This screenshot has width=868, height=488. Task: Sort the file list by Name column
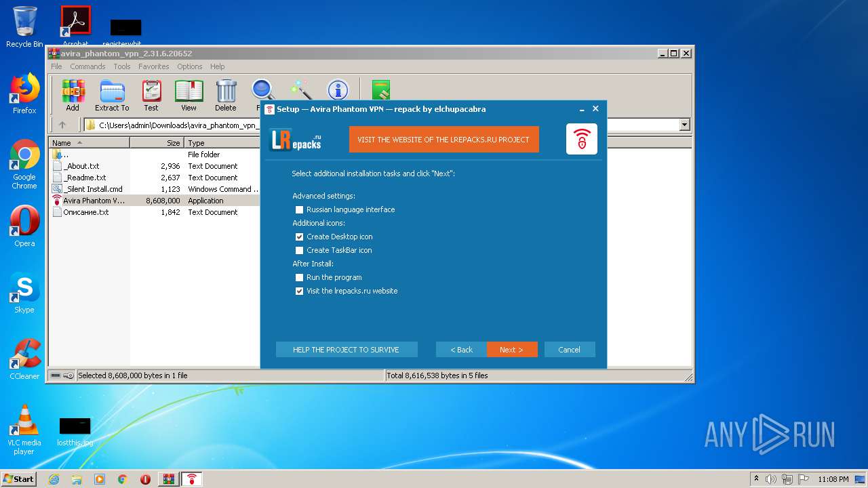tap(90, 143)
